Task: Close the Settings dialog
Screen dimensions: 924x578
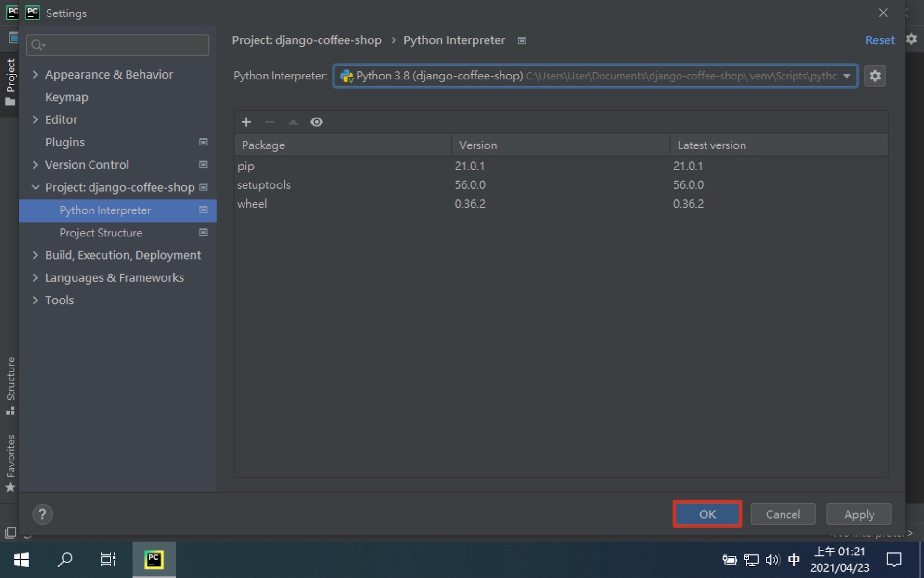Action: (883, 13)
